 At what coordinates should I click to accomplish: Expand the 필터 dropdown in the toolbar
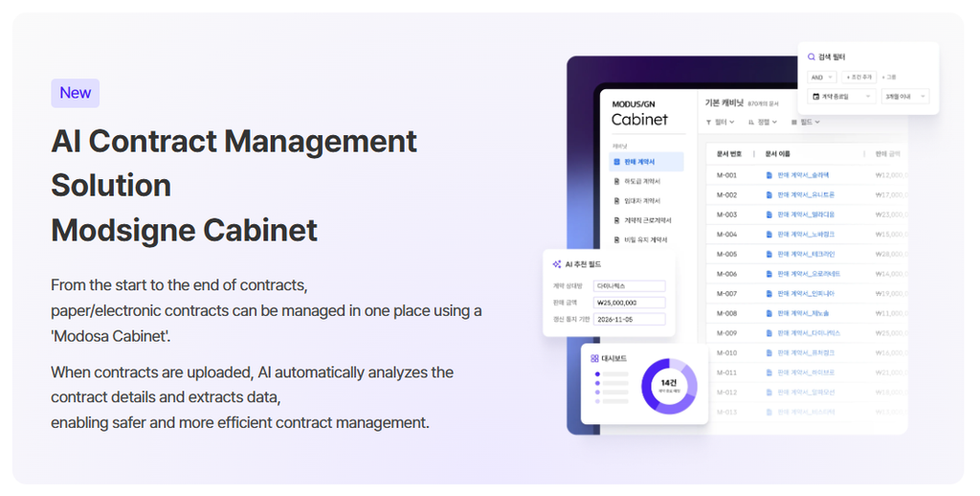[720, 122]
